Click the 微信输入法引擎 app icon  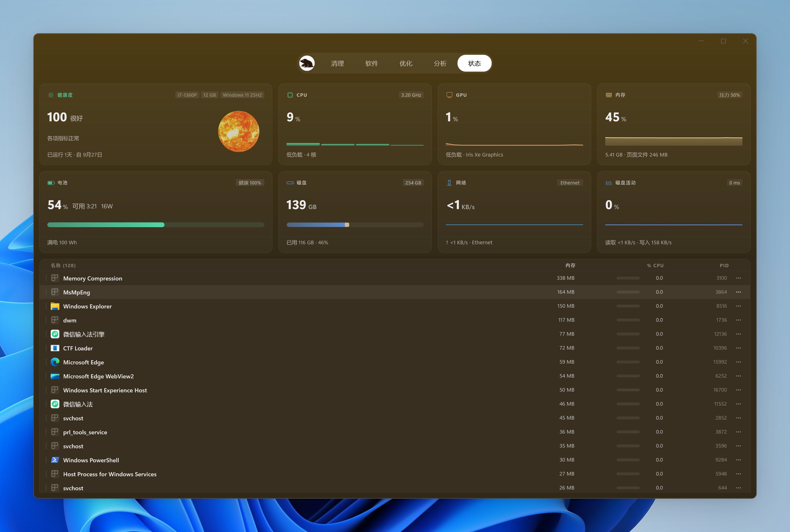click(x=55, y=334)
